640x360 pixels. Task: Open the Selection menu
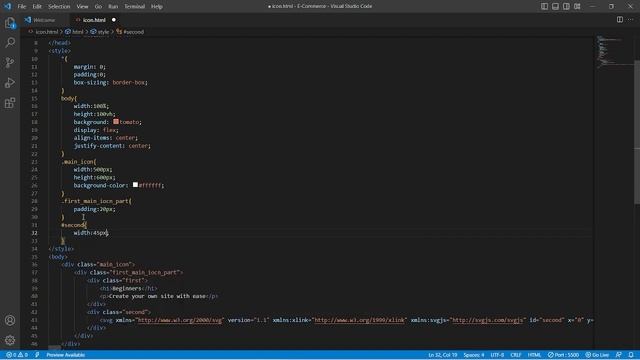point(59,7)
